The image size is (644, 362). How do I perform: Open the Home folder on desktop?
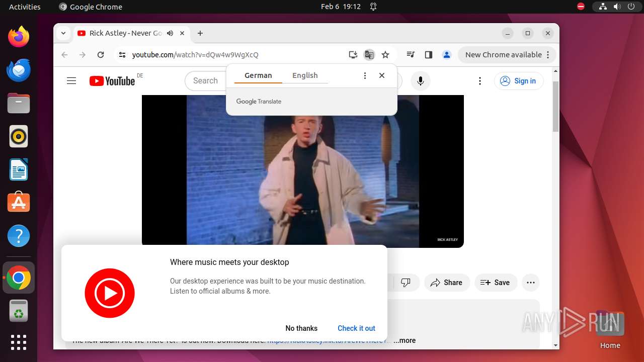610,330
